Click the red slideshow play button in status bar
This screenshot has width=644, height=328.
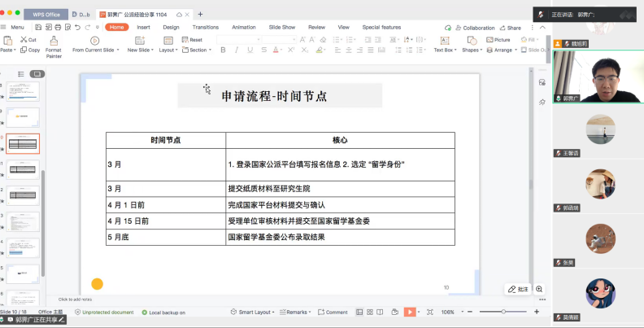point(410,312)
